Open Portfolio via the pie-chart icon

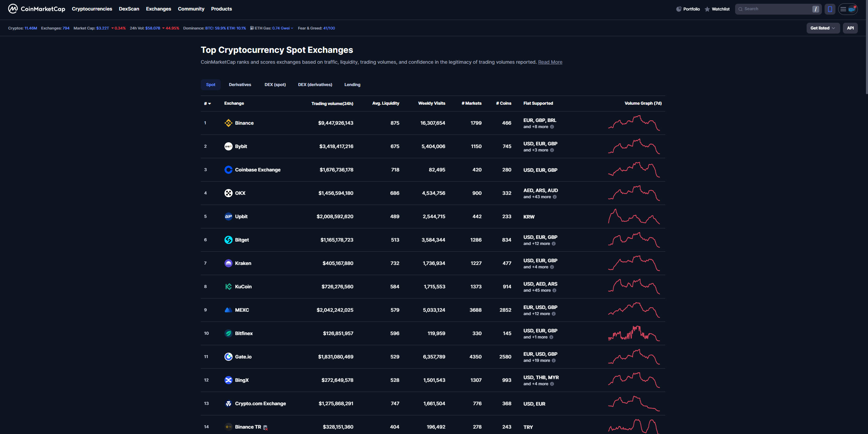679,9
